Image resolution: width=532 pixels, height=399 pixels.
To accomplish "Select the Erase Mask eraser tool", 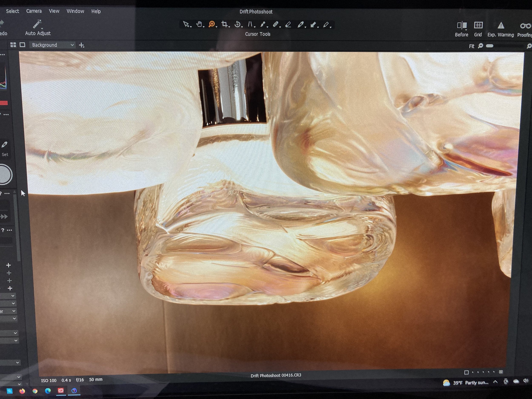I will [288, 24].
